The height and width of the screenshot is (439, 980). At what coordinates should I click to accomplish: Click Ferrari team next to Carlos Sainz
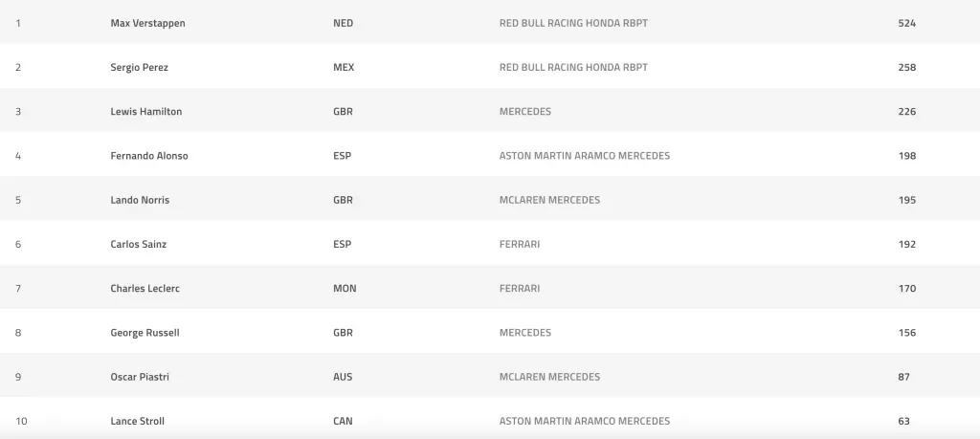(x=519, y=244)
